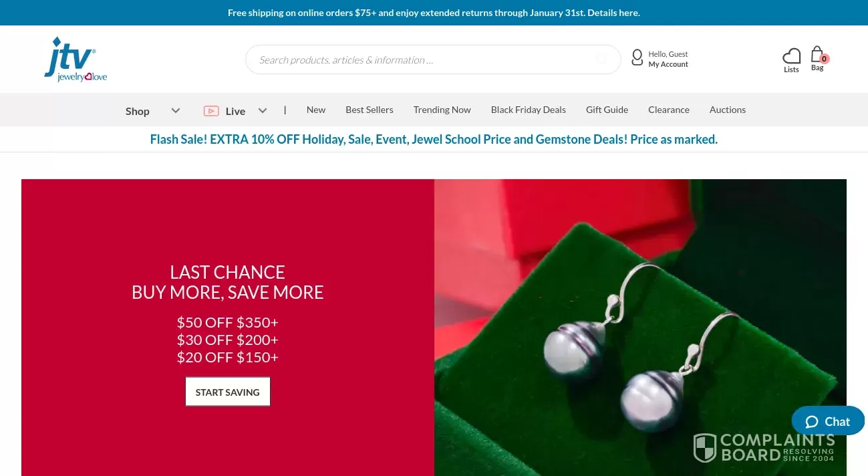868x476 pixels.
Task: Open the Lists heart icon
Action: coord(791,56)
